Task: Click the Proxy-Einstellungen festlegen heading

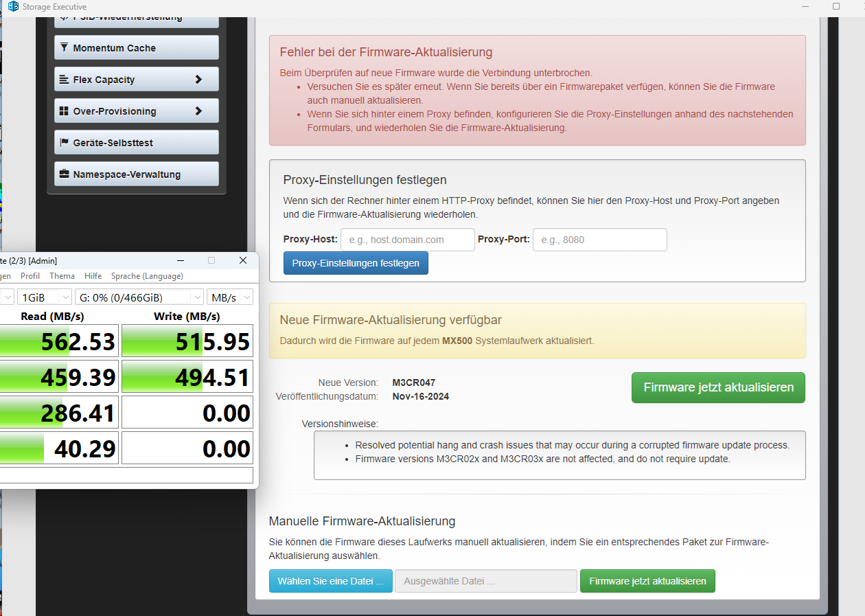Action: pos(365,180)
